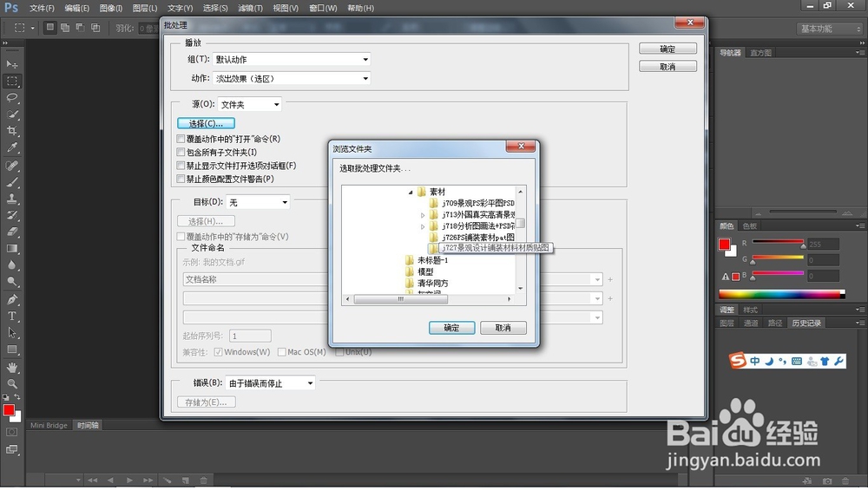Viewport: 868px width, 490px height.
Task: Toggle Mac OS compatibility checkbox
Action: 282,352
